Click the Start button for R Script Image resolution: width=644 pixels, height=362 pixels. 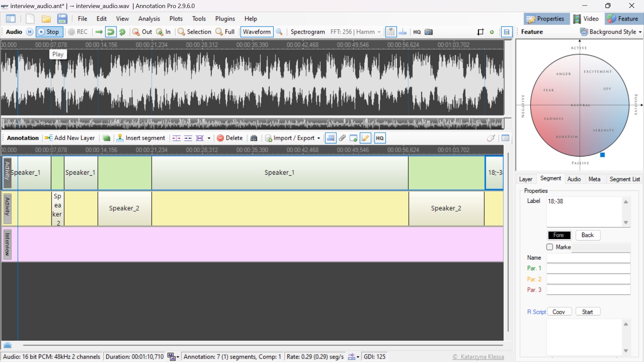pyautogui.click(x=587, y=312)
